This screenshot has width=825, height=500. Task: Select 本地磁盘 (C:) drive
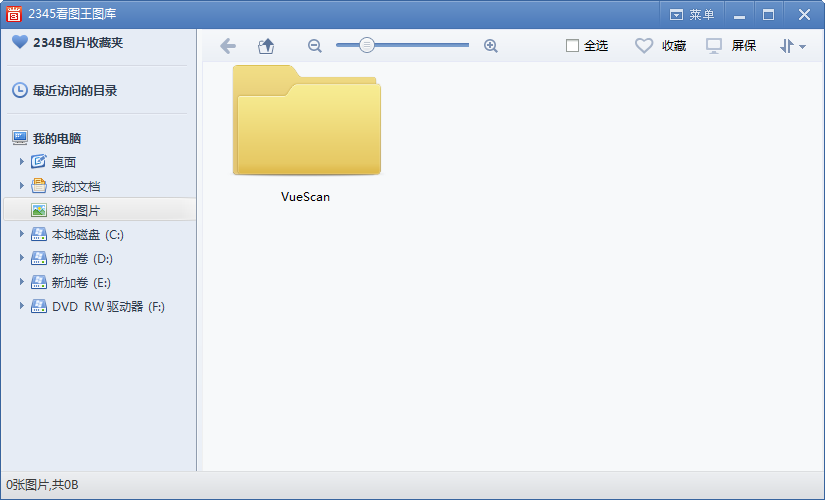tap(87, 234)
